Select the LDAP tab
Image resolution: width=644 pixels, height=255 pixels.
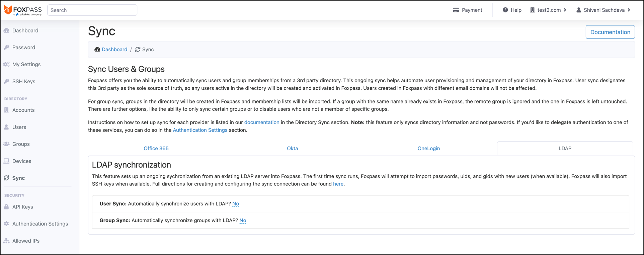coord(565,148)
